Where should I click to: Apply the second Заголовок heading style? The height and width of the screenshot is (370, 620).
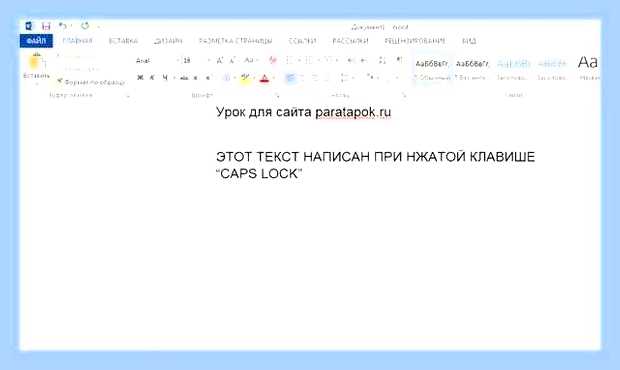tap(552, 69)
